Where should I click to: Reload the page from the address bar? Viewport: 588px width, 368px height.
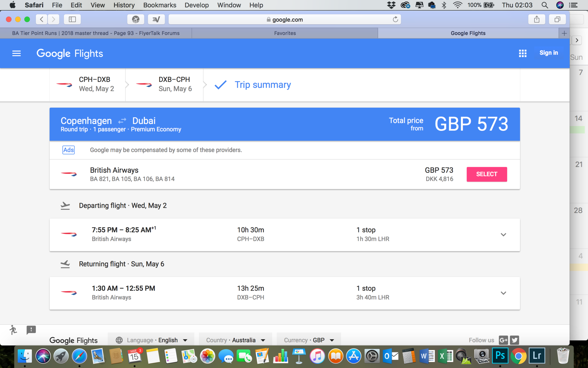coord(395,19)
